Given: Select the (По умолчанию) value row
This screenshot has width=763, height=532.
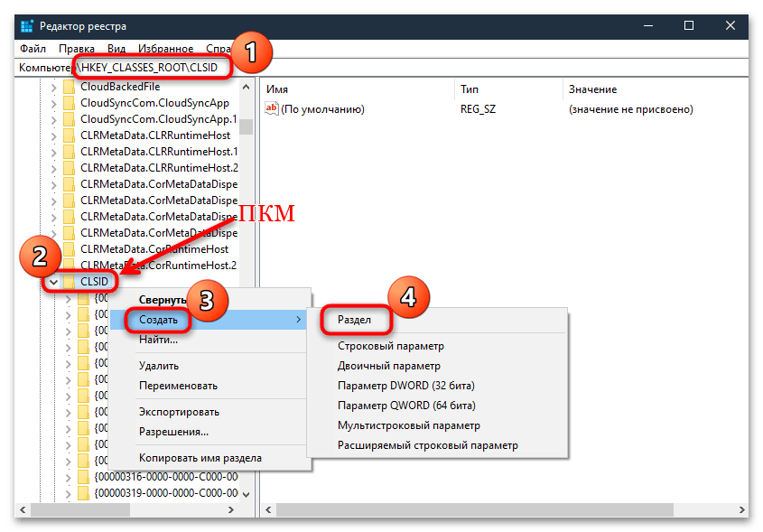Looking at the screenshot, I should 322,109.
